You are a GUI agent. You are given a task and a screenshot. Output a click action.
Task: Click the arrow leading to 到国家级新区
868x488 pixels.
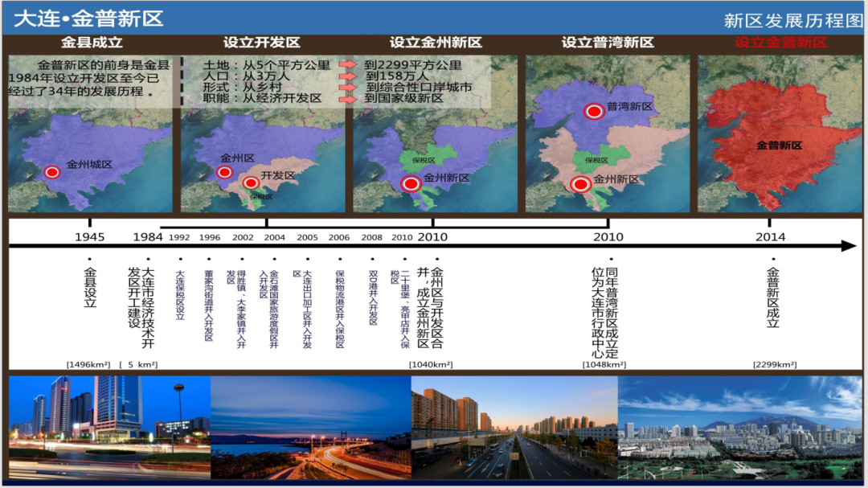(x=349, y=97)
